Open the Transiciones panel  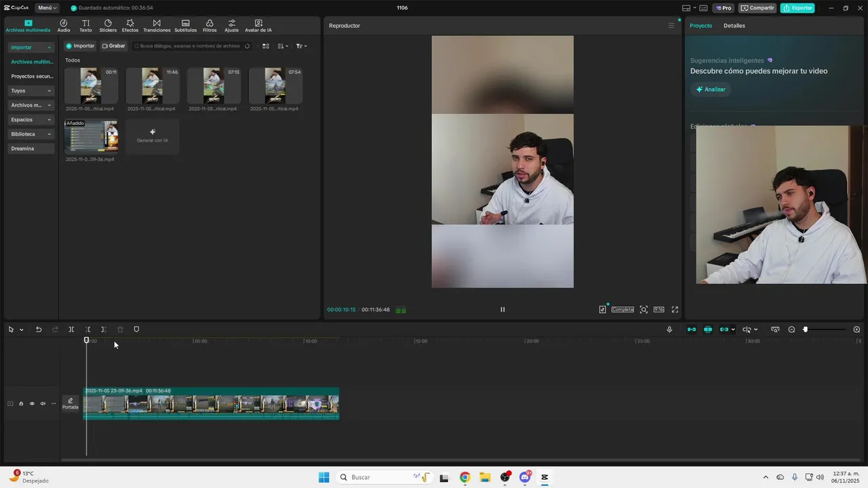click(157, 26)
